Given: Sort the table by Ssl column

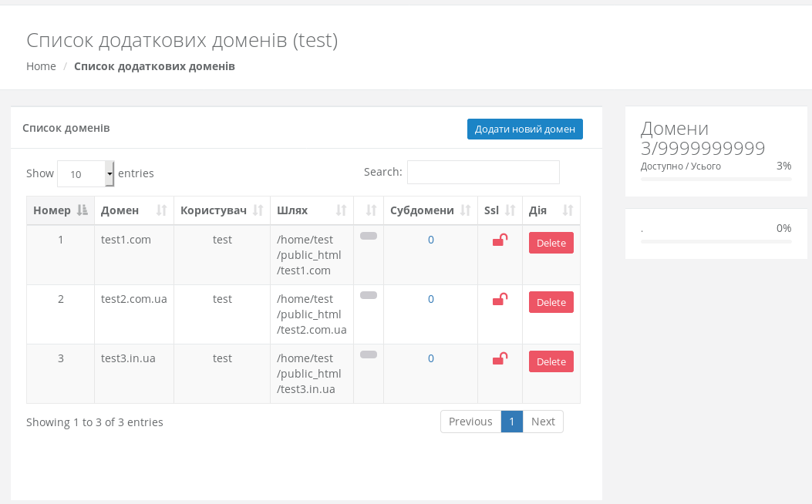Looking at the screenshot, I should click(x=500, y=210).
